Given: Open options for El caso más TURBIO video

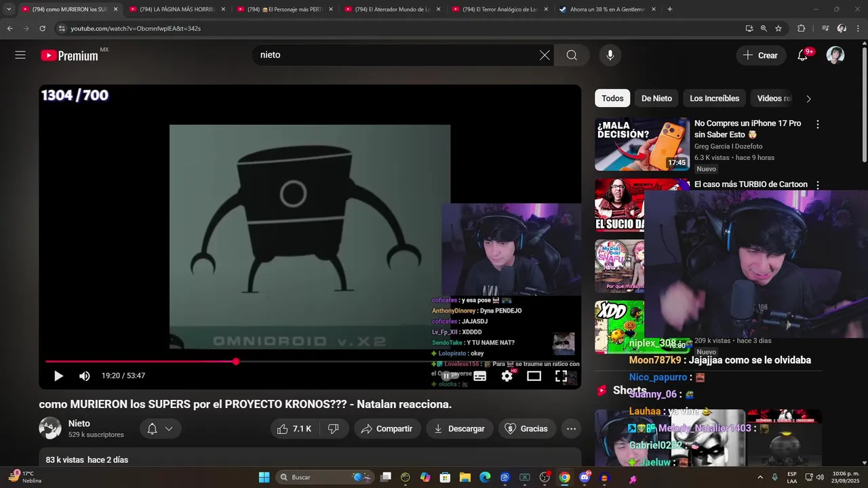Looking at the screenshot, I should coord(817,184).
